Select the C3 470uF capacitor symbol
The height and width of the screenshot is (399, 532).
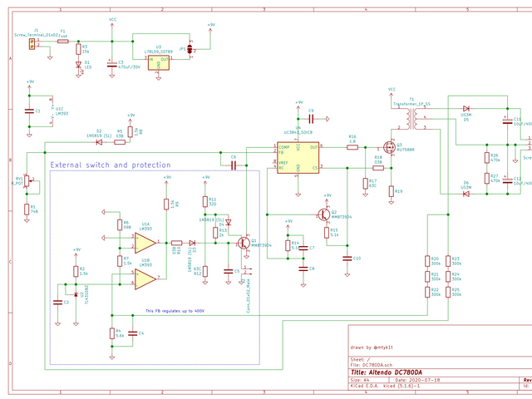click(113, 65)
